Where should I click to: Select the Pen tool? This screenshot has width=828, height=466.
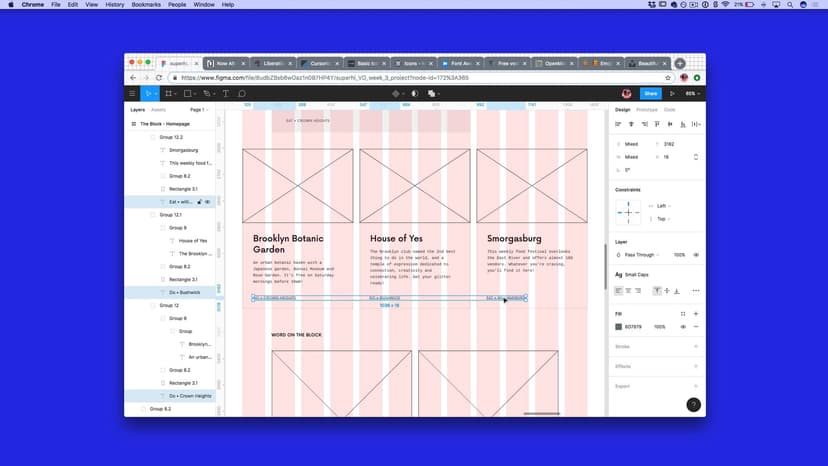[206, 94]
